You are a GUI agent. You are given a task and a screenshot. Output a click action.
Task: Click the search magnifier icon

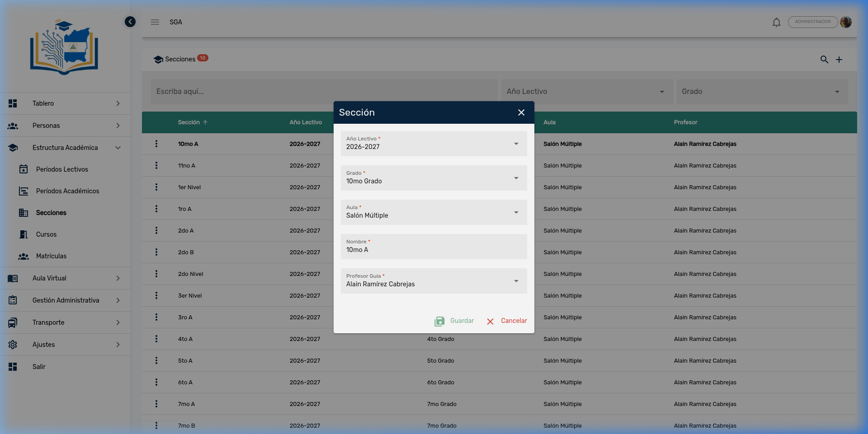[824, 60]
